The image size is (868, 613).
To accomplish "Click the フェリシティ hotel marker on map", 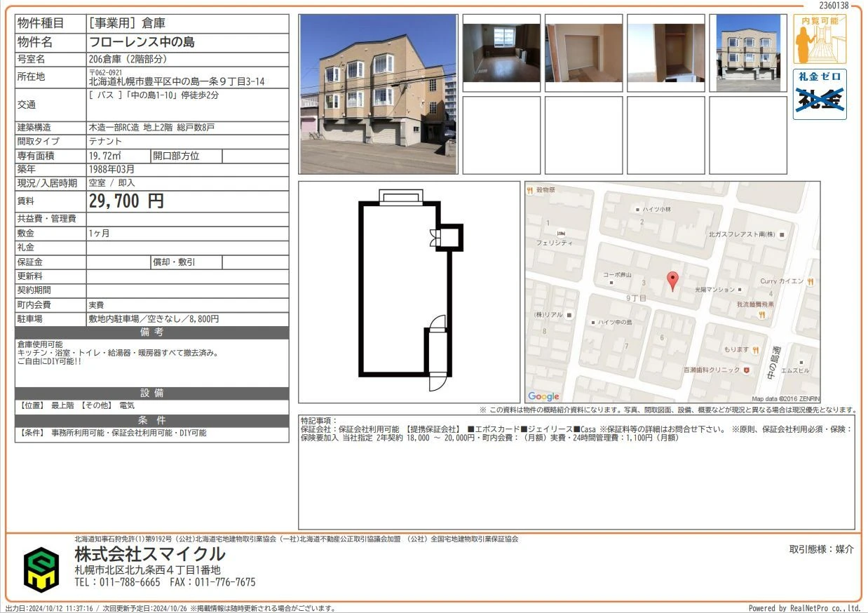I will click(x=560, y=233).
